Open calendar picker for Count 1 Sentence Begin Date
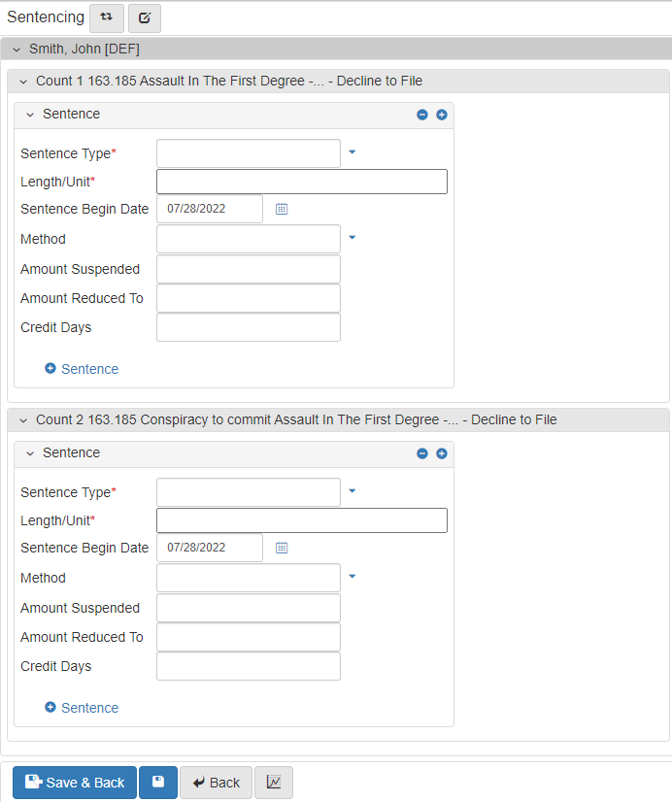672x802 pixels. 282,209
